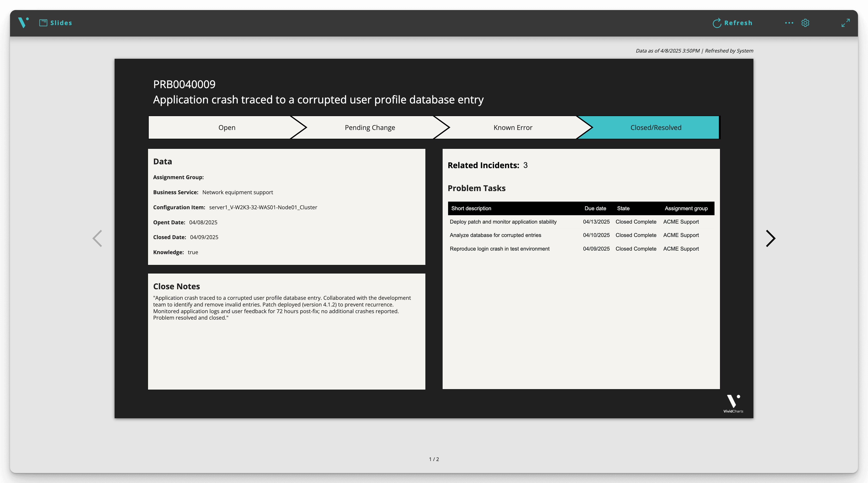
Task: Click the Problem Tasks heading
Action: (476, 188)
